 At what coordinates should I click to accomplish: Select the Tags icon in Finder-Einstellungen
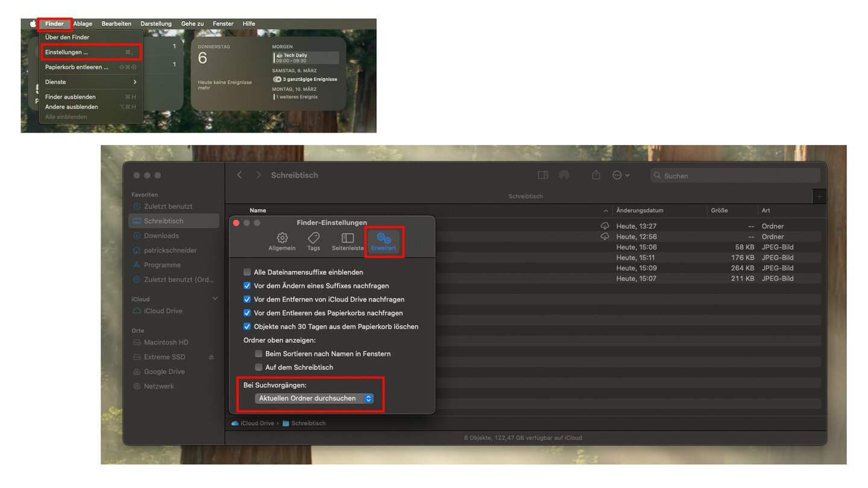point(313,238)
